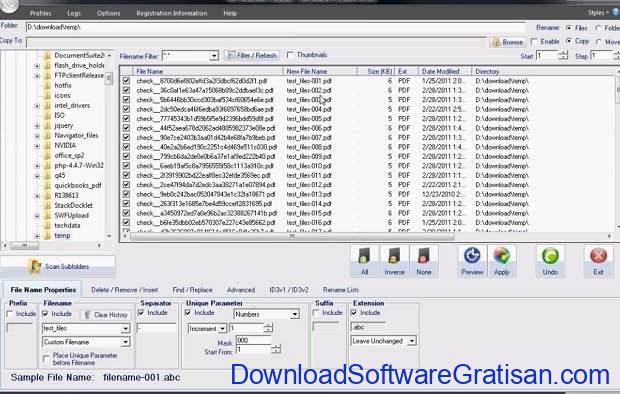Toggle the Unique Parameter Include checkbox
The image size is (620, 394).
188,313
